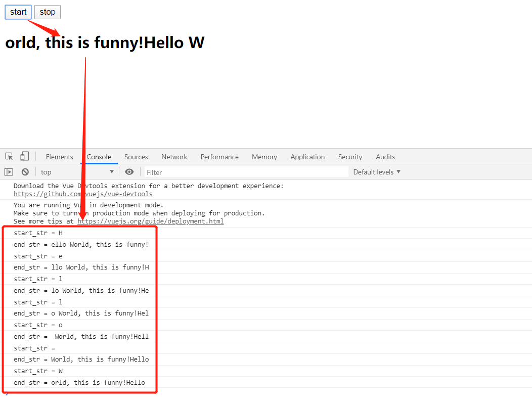This screenshot has width=532, height=405.
Task: Clear the console with the ban icon
Action: pos(25,172)
